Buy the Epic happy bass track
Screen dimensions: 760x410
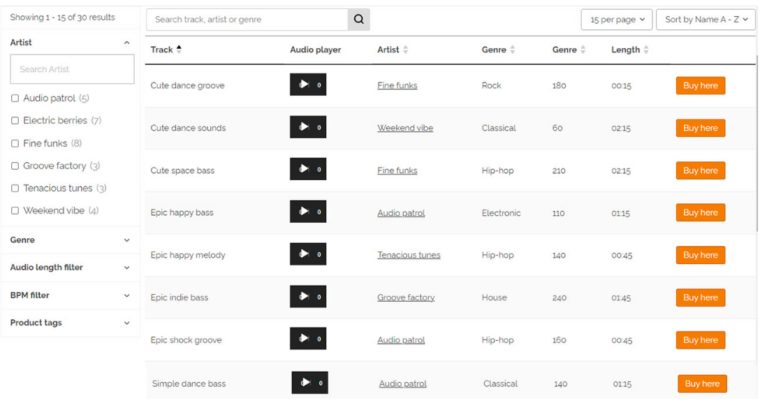tap(700, 212)
